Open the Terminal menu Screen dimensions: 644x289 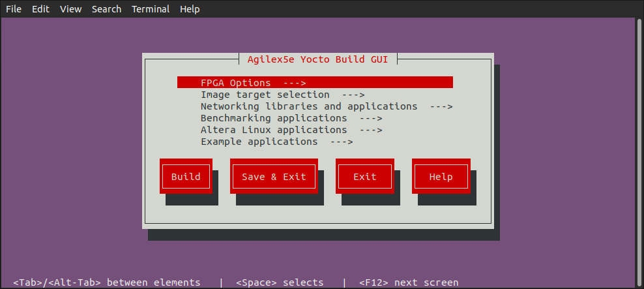(x=151, y=9)
